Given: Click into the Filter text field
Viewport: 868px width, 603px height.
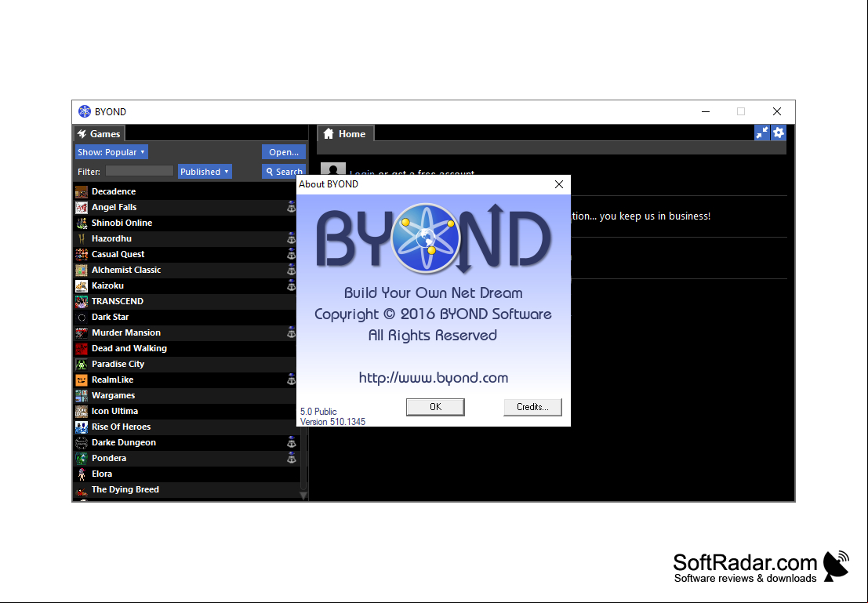Looking at the screenshot, I should click(140, 171).
